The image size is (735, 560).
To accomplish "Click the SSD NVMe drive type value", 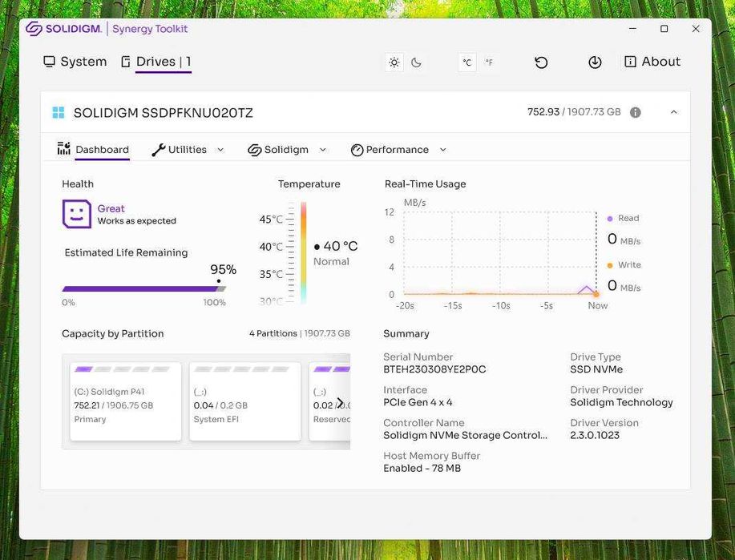I will [596, 369].
